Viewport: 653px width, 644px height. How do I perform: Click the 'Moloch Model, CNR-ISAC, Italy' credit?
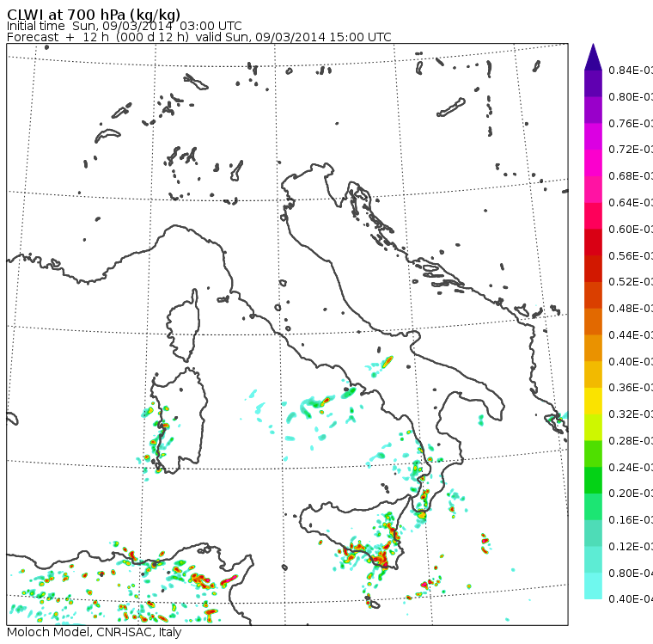(x=95, y=632)
